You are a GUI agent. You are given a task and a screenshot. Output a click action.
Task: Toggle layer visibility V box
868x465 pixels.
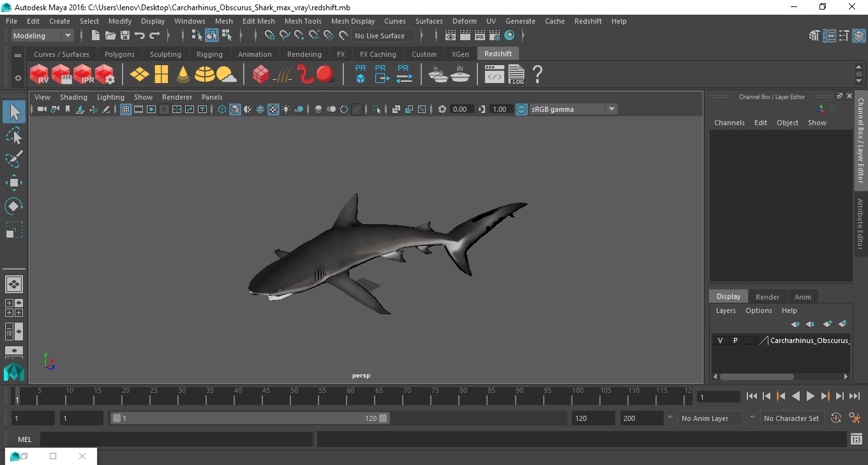tap(721, 340)
